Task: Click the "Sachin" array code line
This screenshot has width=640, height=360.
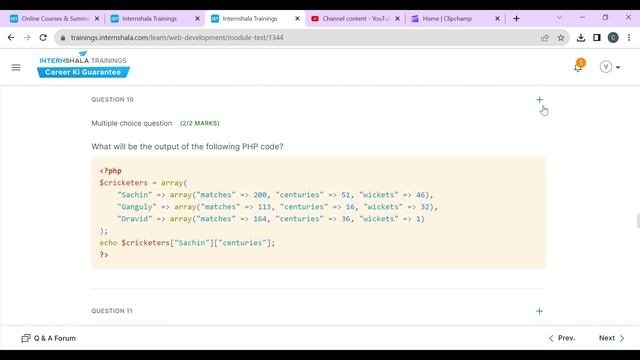Action: pos(275,195)
